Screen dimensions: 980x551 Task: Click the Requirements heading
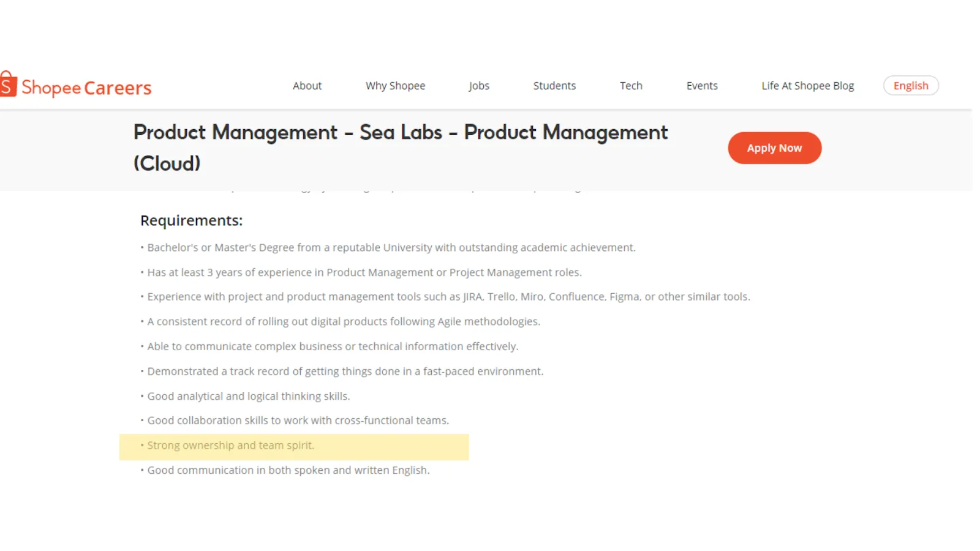pyautogui.click(x=191, y=220)
